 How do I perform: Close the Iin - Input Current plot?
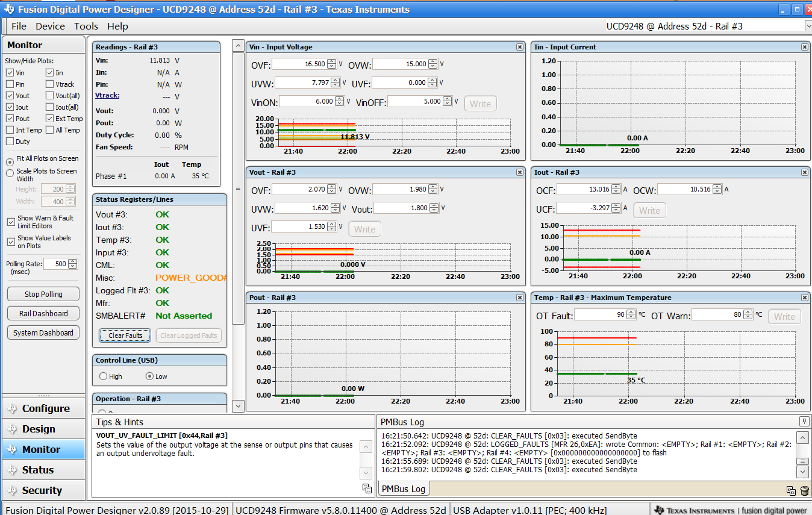point(805,47)
